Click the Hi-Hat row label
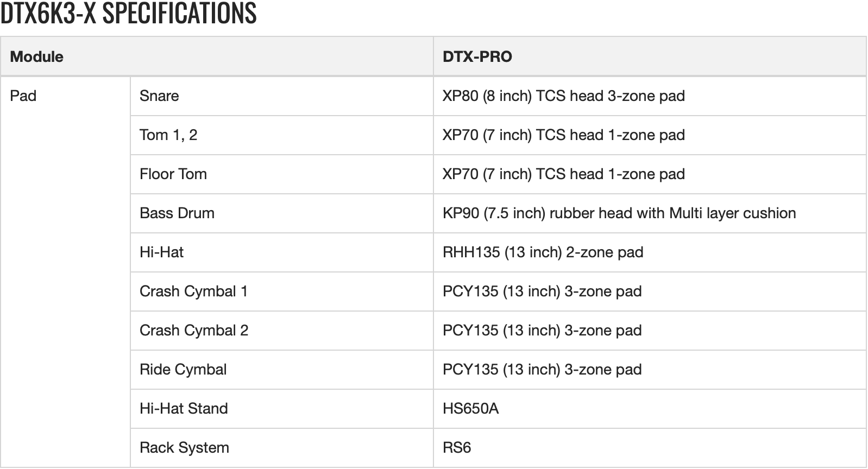 pos(161,252)
